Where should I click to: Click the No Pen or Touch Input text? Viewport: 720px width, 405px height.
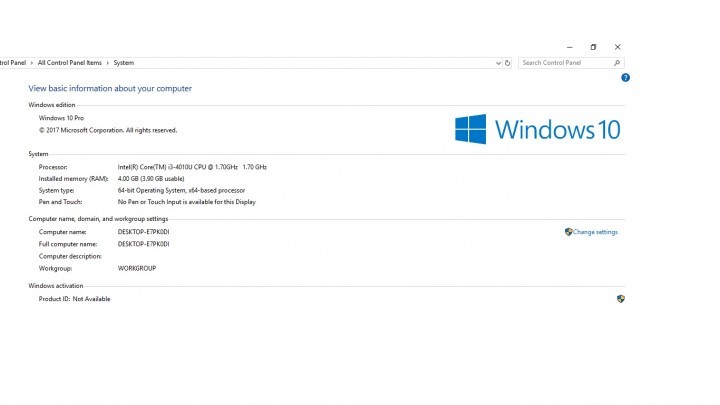(x=186, y=202)
